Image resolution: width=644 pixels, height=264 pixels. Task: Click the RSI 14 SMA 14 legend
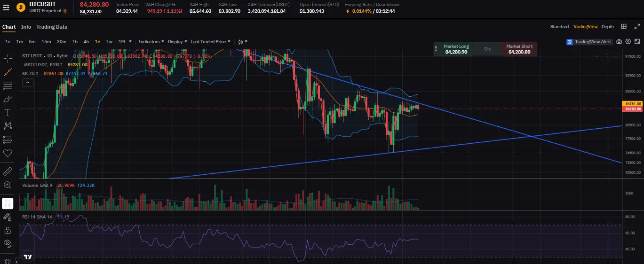(x=37, y=217)
